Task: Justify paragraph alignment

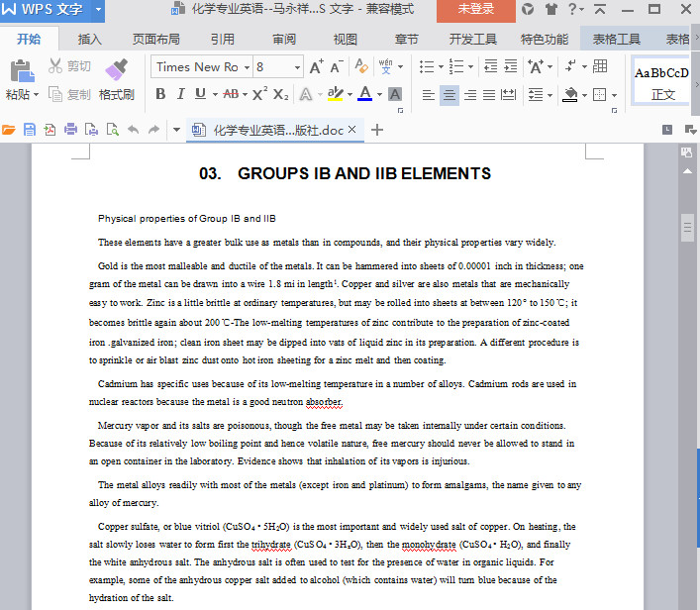Action: 489,95
